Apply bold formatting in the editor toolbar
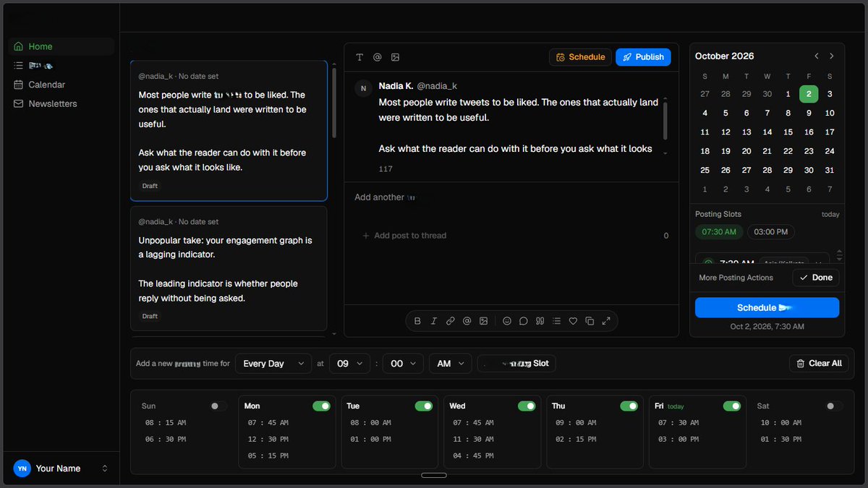The height and width of the screenshot is (488, 868). tap(417, 321)
